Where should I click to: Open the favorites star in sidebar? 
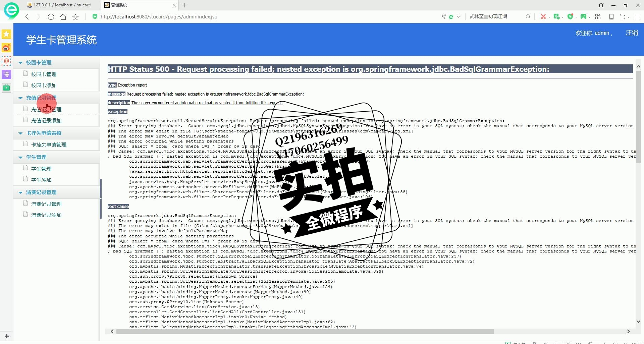tap(6, 34)
